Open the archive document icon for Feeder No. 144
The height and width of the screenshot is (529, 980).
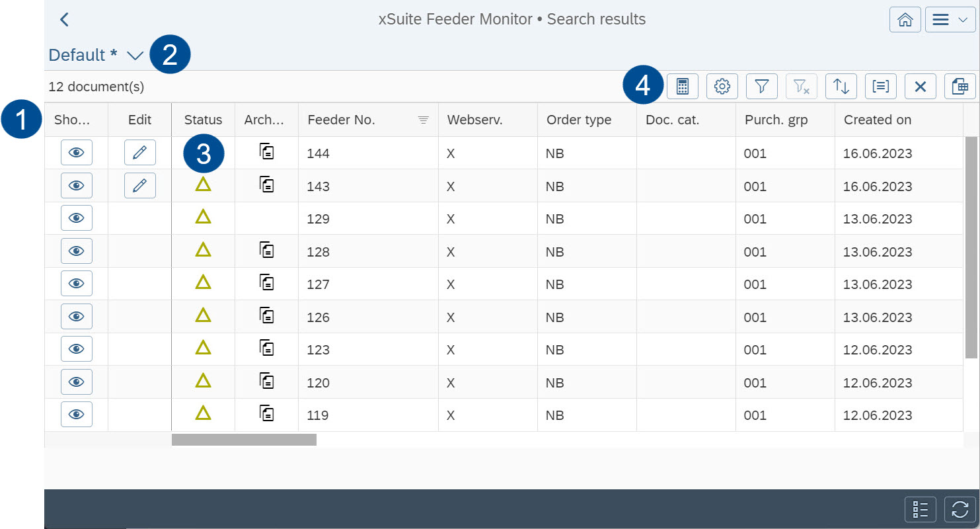click(266, 151)
